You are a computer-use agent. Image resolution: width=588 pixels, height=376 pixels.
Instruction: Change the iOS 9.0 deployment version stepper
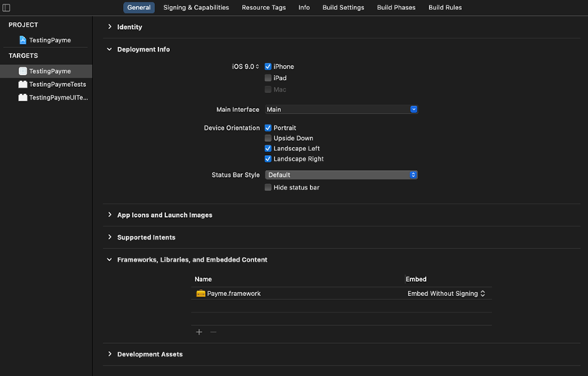pyautogui.click(x=258, y=67)
